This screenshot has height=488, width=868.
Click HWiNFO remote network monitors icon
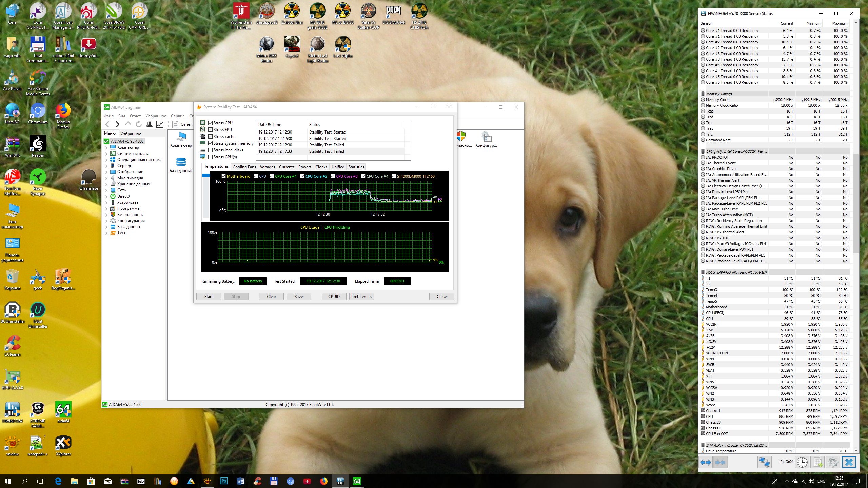765,462
